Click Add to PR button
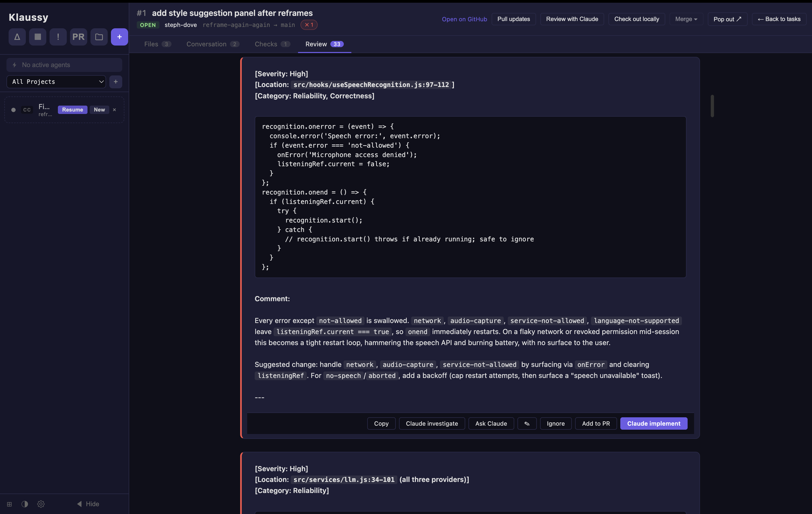The width and height of the screenshot is (812, 514). coord(596,423)
